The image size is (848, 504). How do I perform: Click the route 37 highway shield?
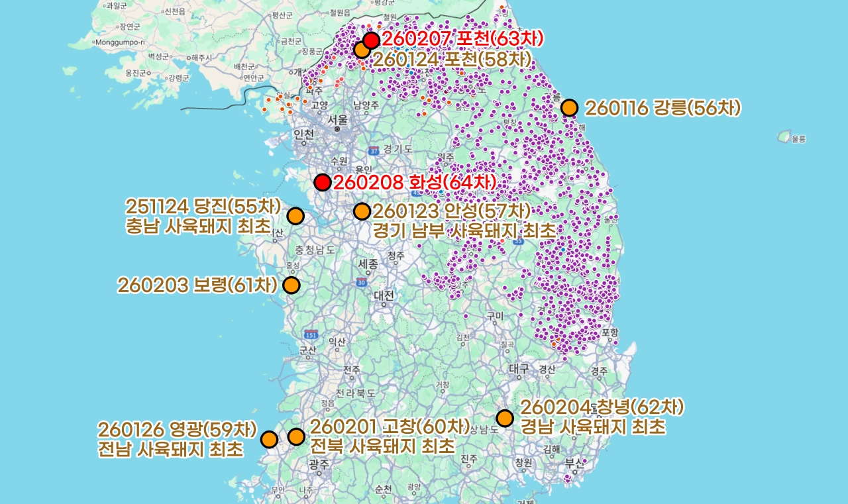(374, 150)
